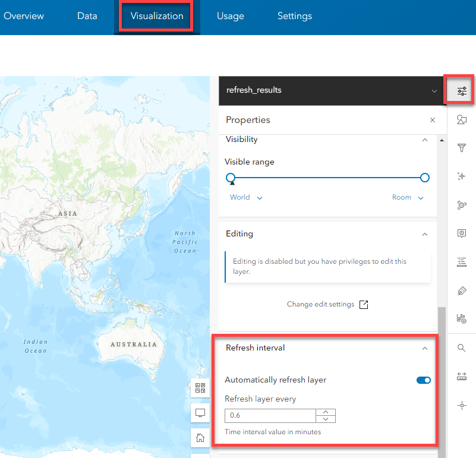476x458 pixels.
Task: Click the Refresh layer every input field
Action: [x=270, y=416]
